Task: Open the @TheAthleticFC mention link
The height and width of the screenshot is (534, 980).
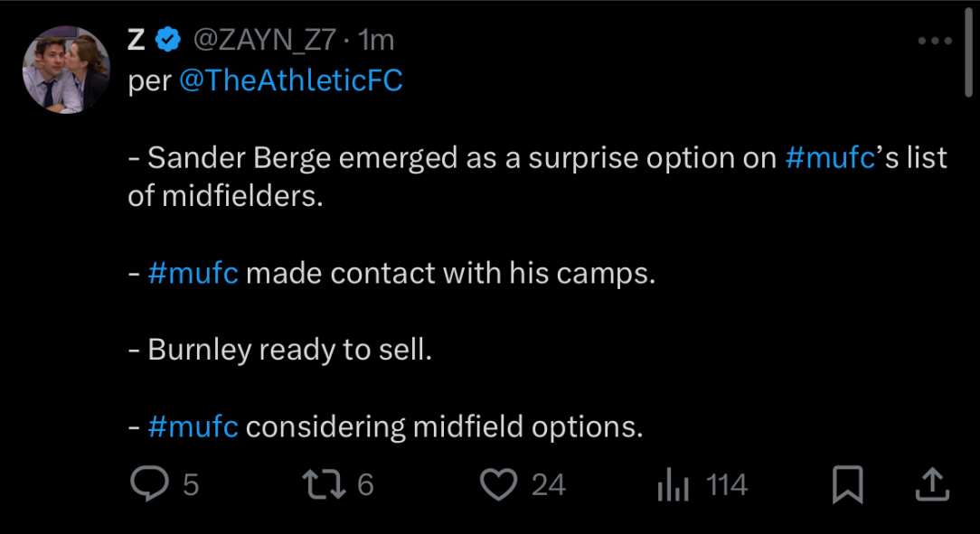Action: coord(291,80)
